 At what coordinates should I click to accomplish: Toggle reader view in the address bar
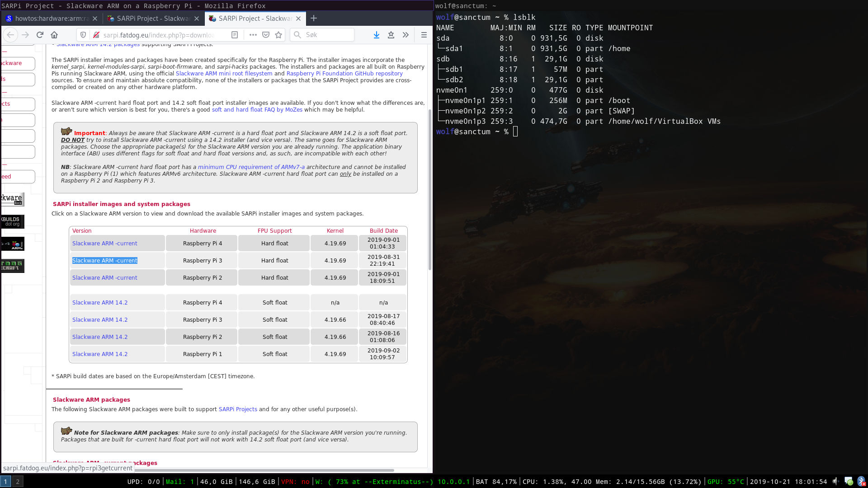tap(235, 35)
